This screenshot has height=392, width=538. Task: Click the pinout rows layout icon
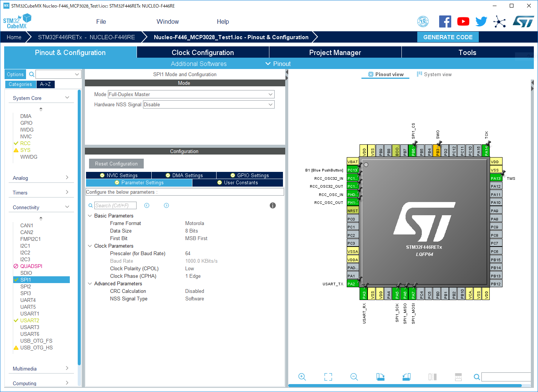pos(458,377)
